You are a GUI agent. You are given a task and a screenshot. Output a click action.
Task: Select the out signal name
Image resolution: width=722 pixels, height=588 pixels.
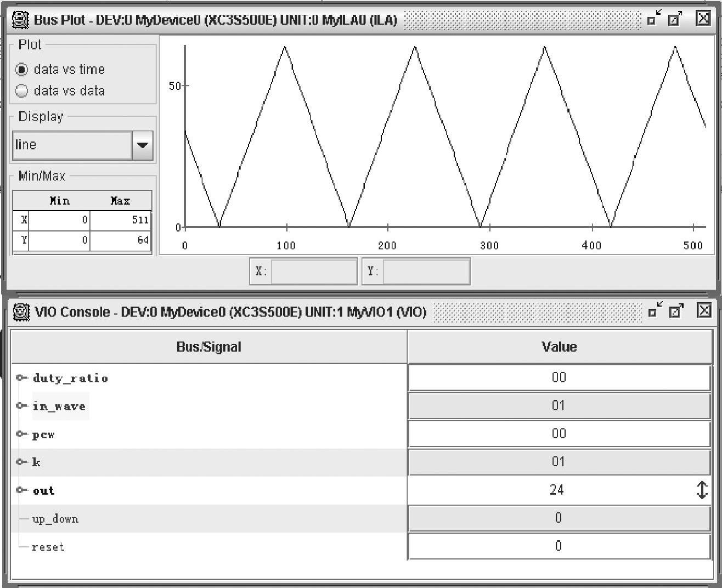43,490
